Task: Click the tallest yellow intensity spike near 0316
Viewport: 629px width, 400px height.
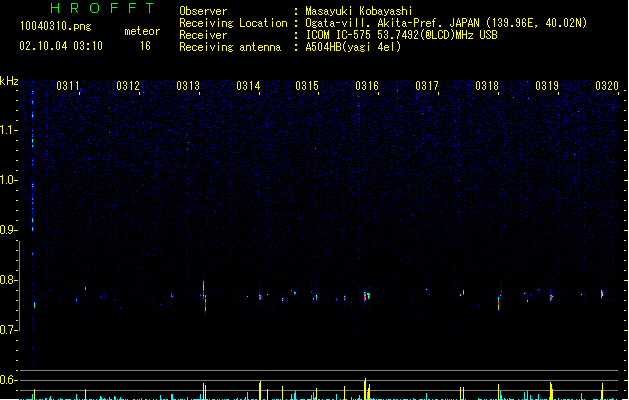Action: [x=365, y=388]
